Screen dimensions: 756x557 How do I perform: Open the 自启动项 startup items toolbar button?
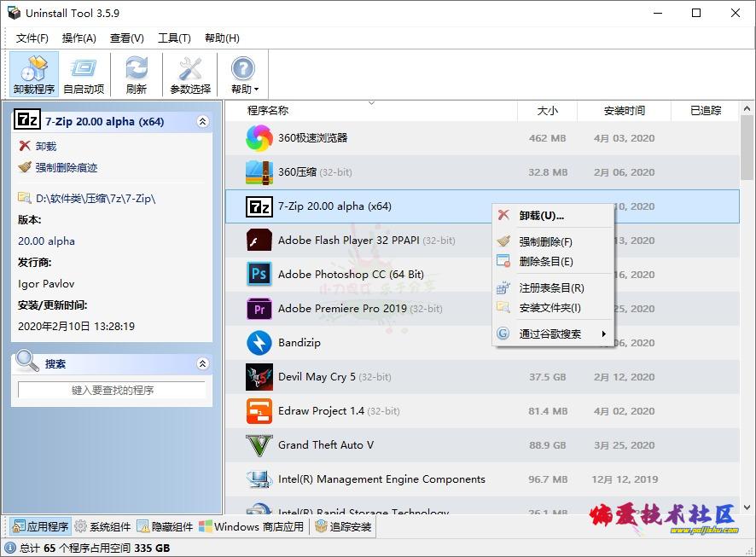click(84, 75)
